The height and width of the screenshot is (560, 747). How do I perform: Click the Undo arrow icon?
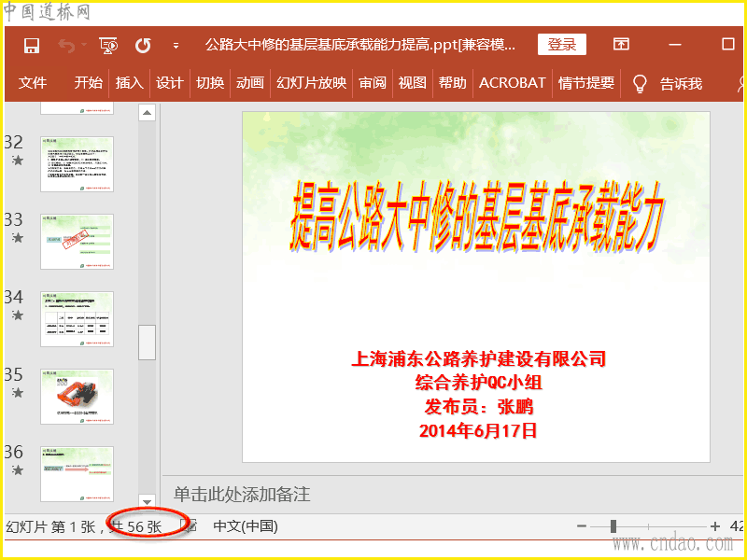point(66,45)
